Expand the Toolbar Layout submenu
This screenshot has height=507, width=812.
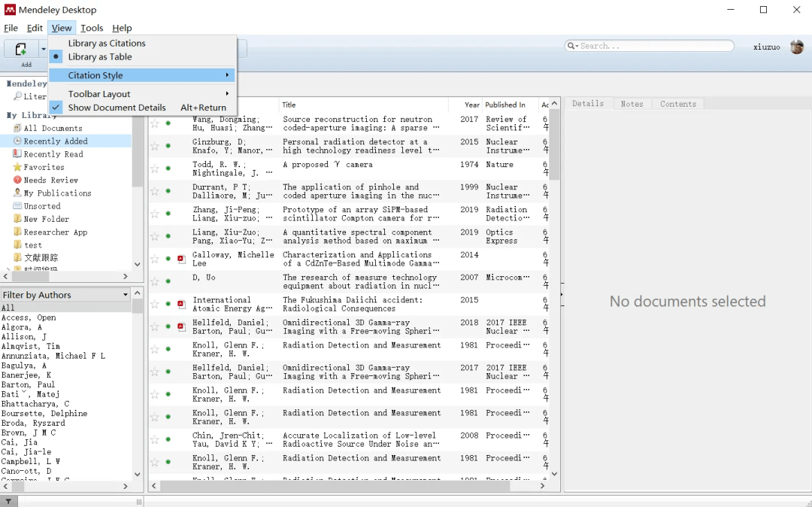[142, 94]
